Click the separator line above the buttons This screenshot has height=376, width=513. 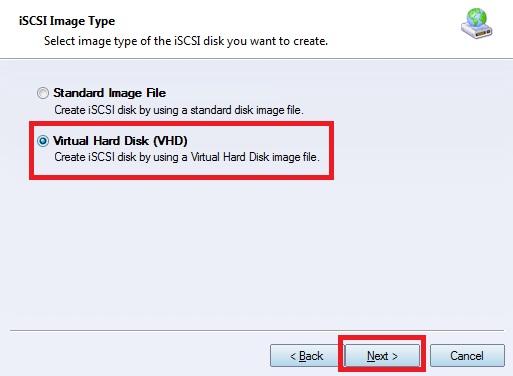[257, 331]
